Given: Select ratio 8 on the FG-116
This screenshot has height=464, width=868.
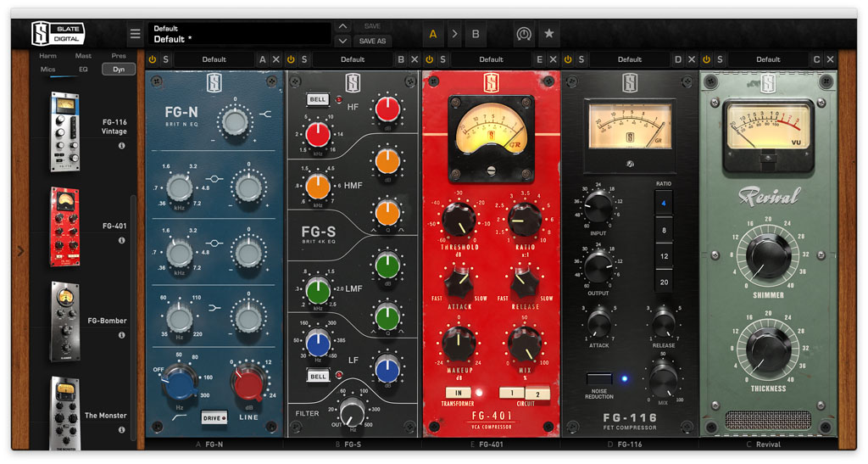Looking at the screenshot, I should (x=664, y=230).
